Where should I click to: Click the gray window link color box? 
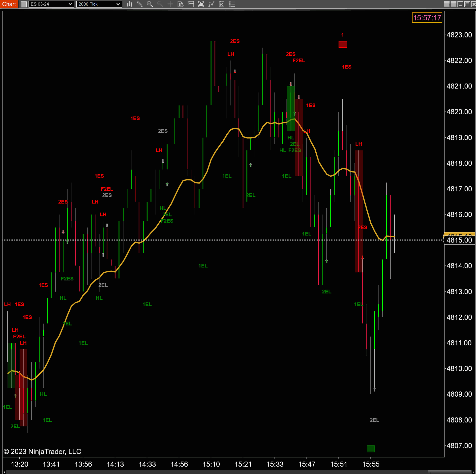click(24, 4)
